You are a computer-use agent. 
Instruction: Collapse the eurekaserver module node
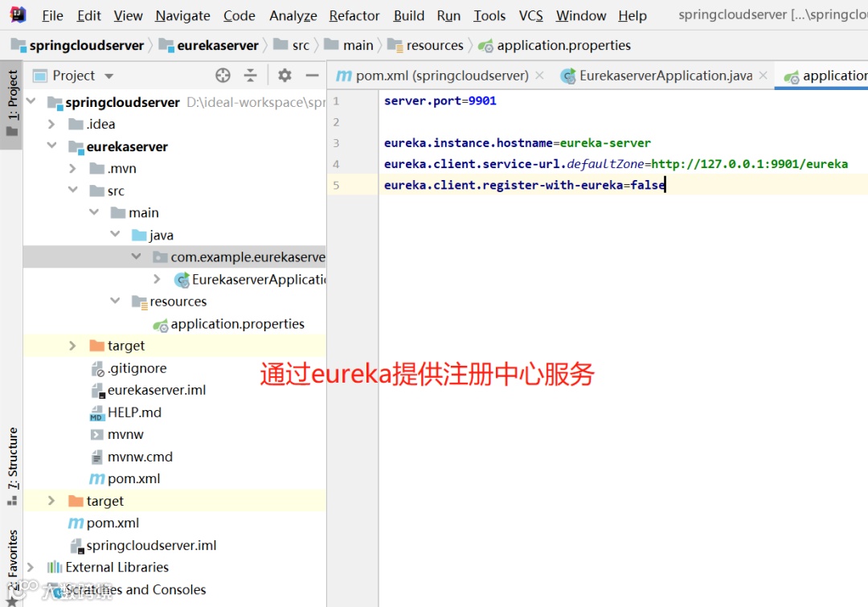point(52,146)
